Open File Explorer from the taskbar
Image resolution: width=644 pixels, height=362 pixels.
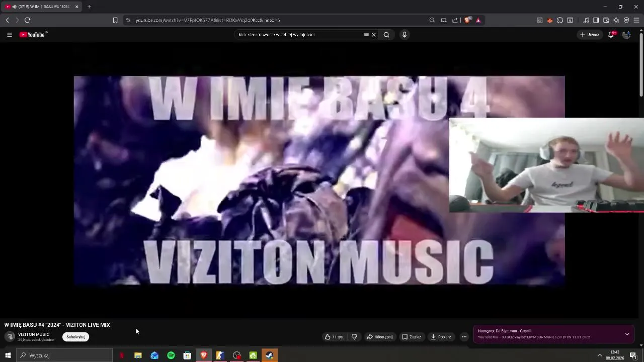tap(138, 355)
